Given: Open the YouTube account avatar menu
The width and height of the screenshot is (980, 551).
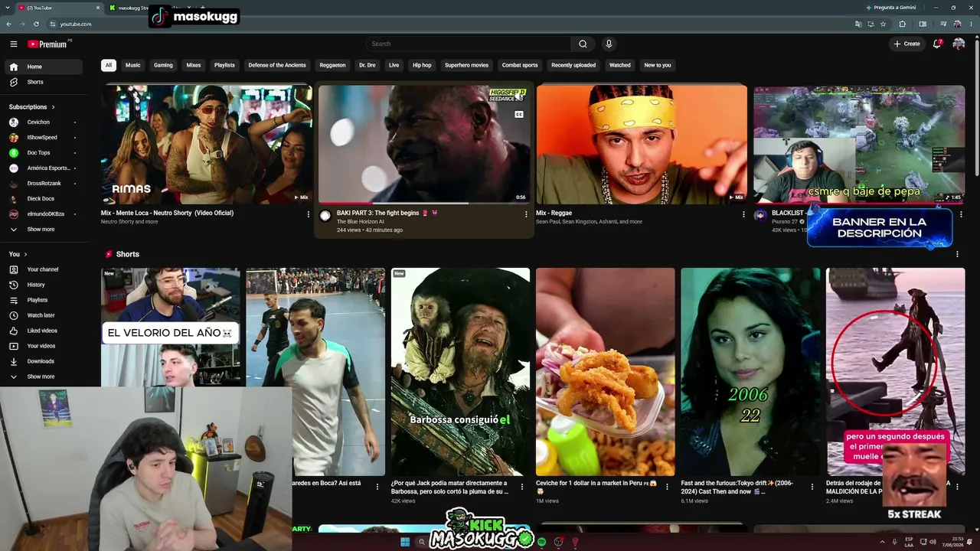Looking at the screenshot, I should [x=959, y=44].
